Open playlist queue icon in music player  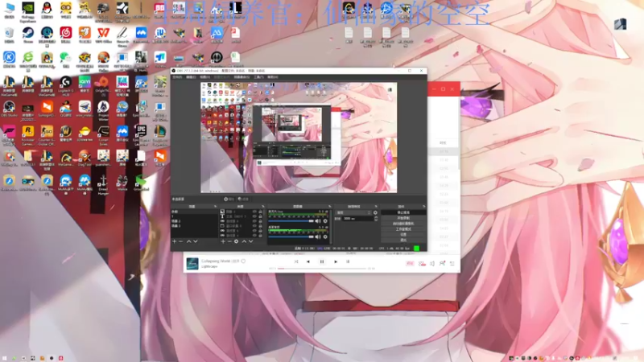click(452, 264)
